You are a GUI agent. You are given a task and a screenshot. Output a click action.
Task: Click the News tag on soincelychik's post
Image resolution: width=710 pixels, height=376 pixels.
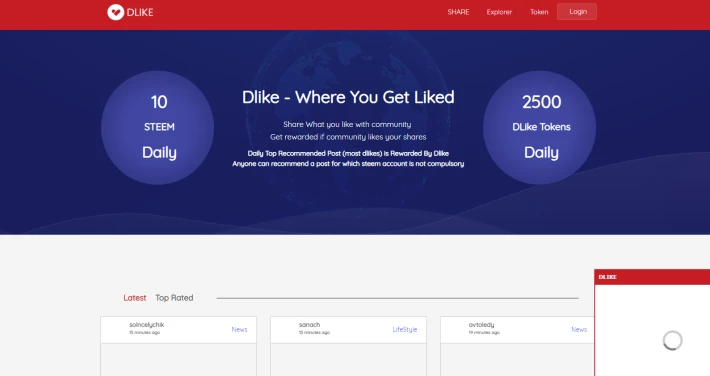(240, 329)
